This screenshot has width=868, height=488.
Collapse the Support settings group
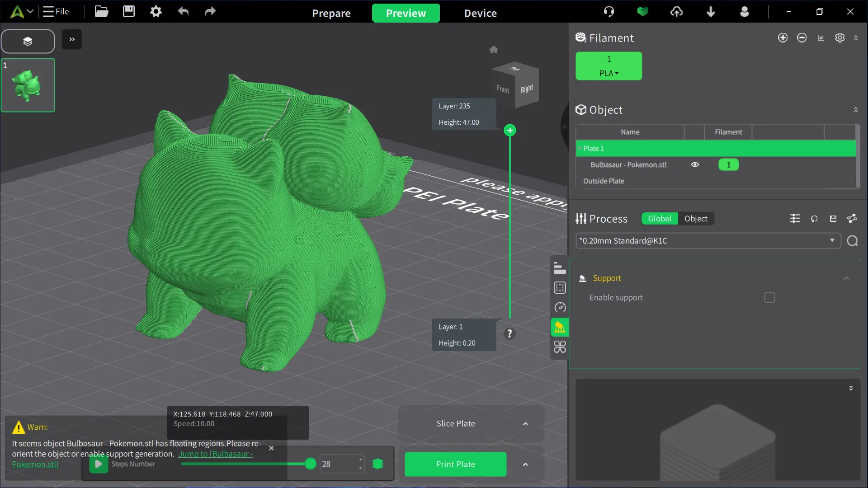click(846, 278)
